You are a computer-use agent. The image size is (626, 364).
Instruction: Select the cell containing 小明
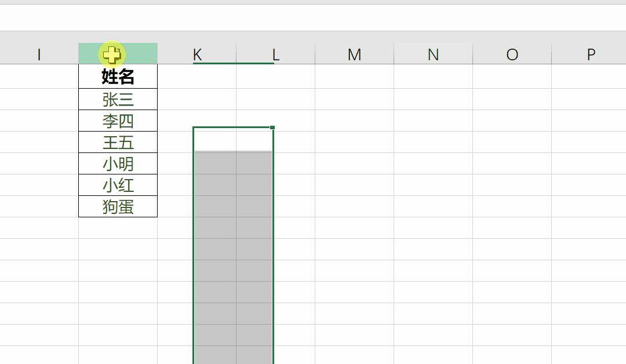[x=118, y=164]
